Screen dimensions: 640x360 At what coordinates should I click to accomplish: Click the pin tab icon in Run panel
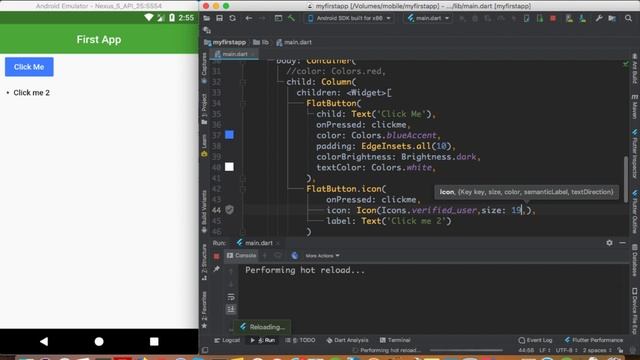click(216, 269)
